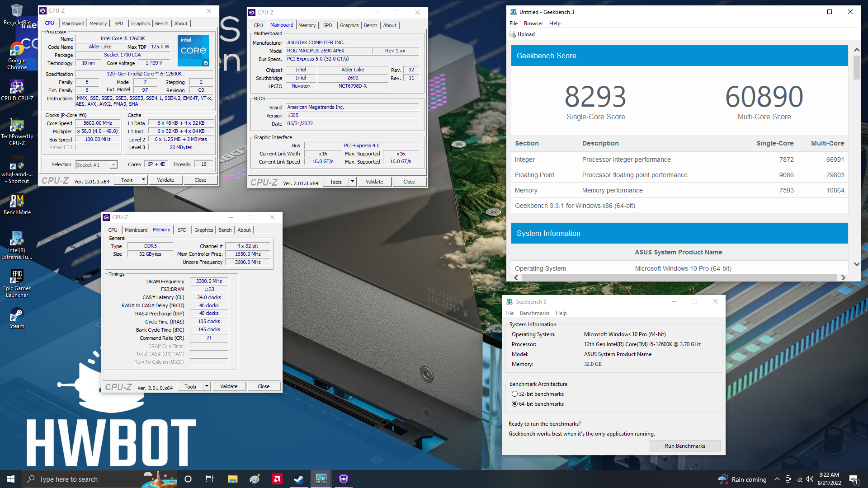Switch to CPU-Z in the taskbar
Viewport: 868px width, 488px height.
343,479
